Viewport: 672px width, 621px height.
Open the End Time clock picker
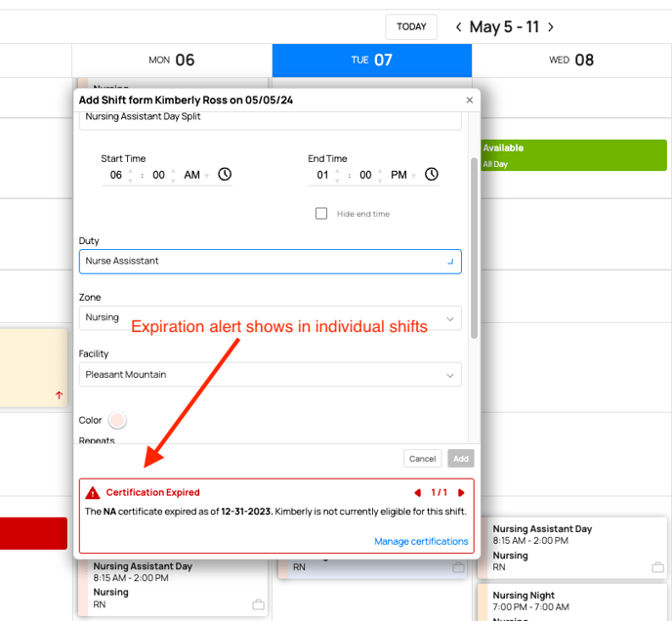tap(431, 174)
